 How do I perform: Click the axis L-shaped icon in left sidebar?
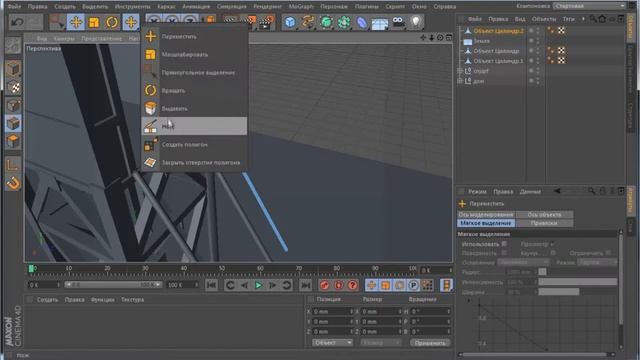13,164
